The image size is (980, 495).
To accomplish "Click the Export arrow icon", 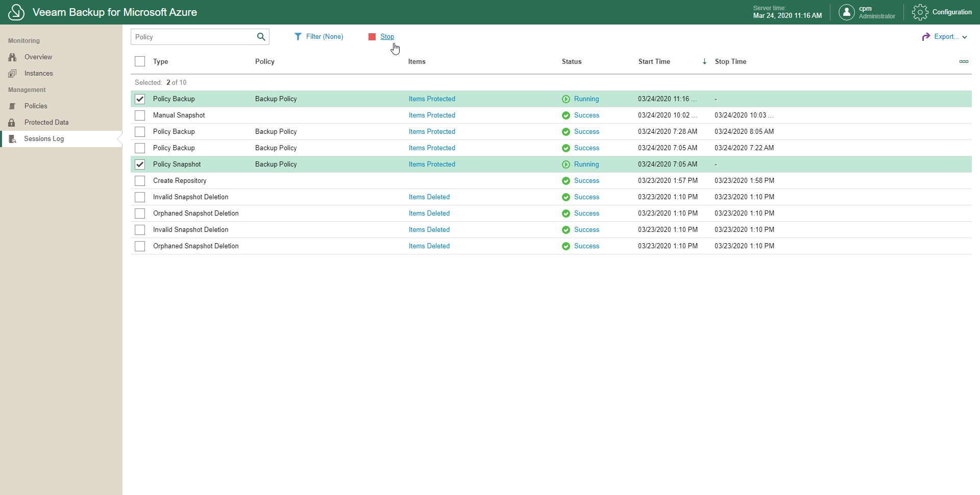I will tap(926, 37).
